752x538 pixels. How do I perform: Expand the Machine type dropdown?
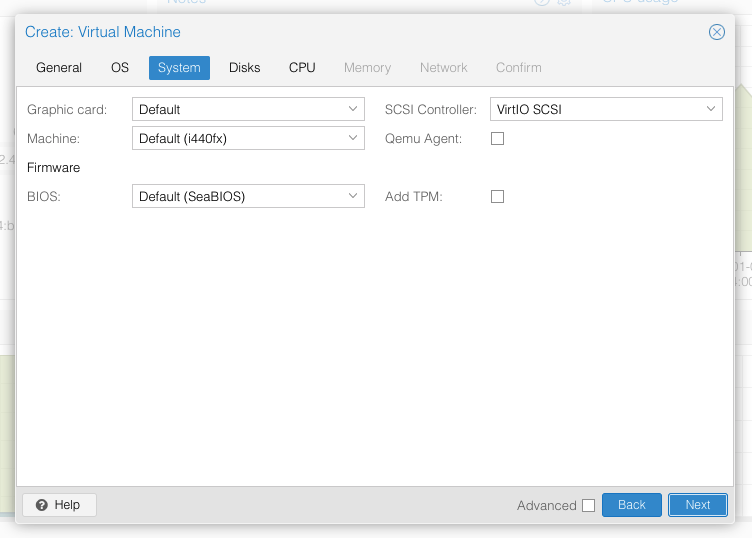(248, 138)
